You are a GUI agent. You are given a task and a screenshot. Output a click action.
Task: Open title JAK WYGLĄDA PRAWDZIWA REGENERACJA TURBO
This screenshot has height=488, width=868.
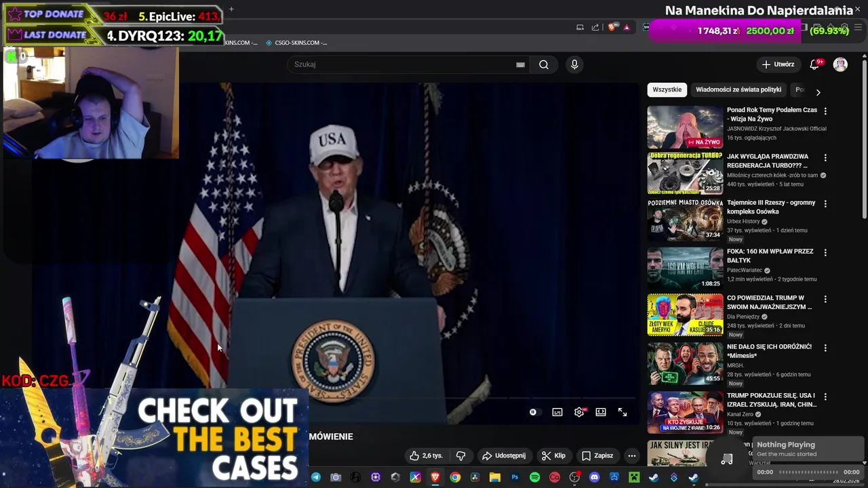pyautogui.click(x=768, y=161)
